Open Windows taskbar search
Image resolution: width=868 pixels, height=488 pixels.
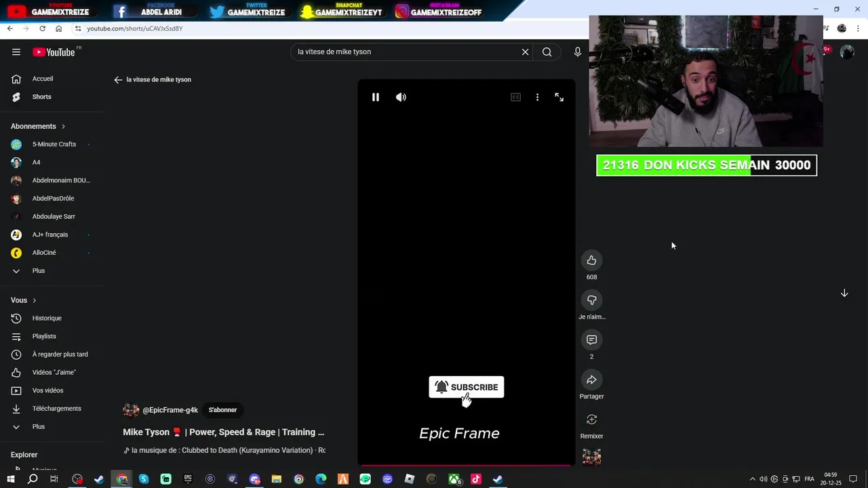(33, 479)
